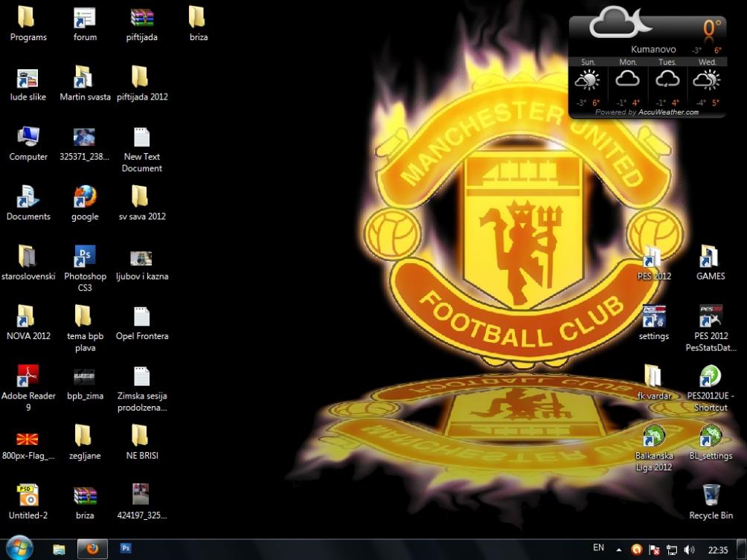Image resolution: width=747 pixels, height=560 pixels.
Task: Open the Recycle Bin
Action: [711, 496]
